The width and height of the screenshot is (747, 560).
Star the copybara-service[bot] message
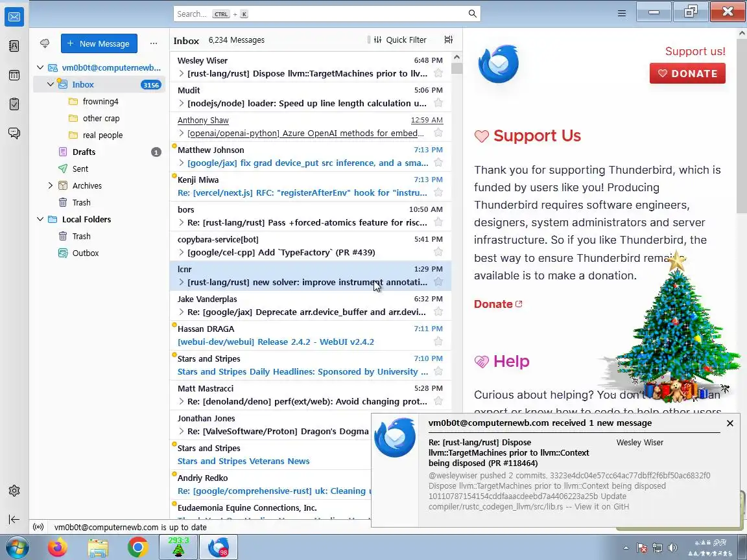tap(438, 252)
